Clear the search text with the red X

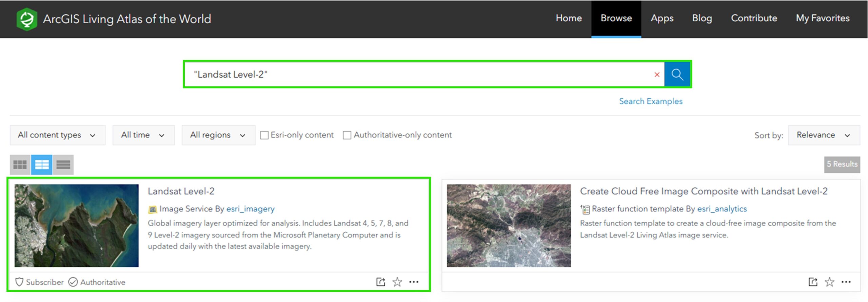(657, 75)
